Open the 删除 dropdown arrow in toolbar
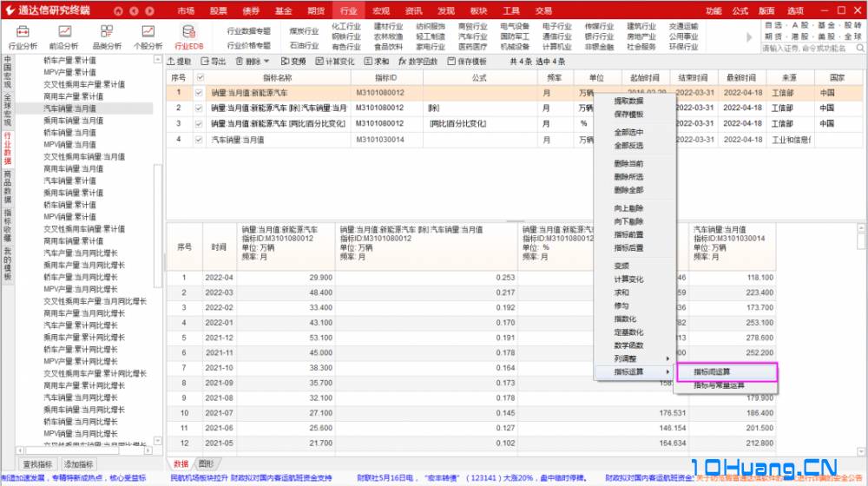 (x=266, y=62)
